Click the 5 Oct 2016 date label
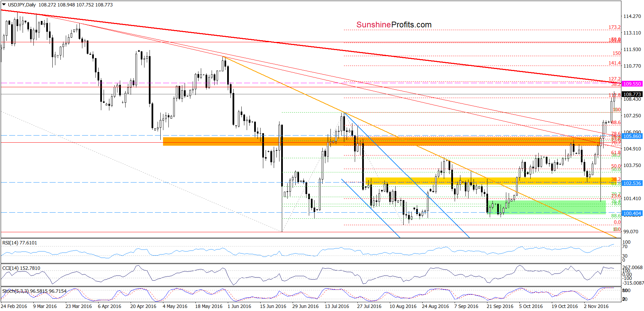This screenshot has width=644, height=311. (x=531, y=306)
